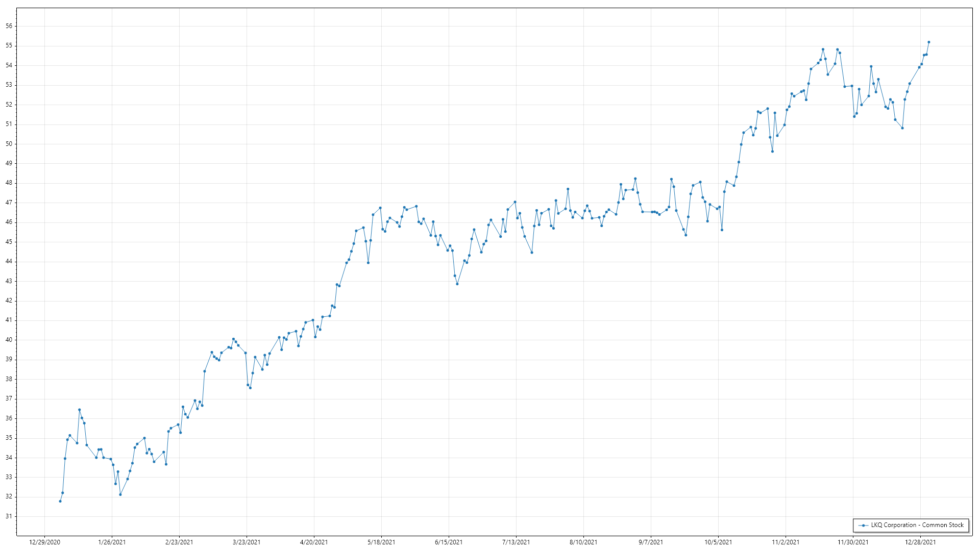Click the LKQ Corporation legend line marker
The height and width of the screenshot is (551, 980).
tap(864, 525)
